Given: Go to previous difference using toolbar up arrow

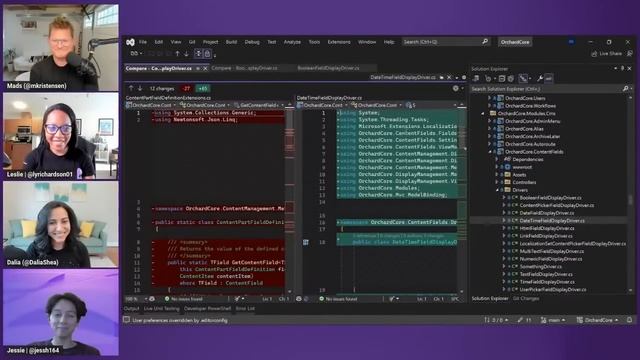Looking at the screenshot, I should pos(178,53).
